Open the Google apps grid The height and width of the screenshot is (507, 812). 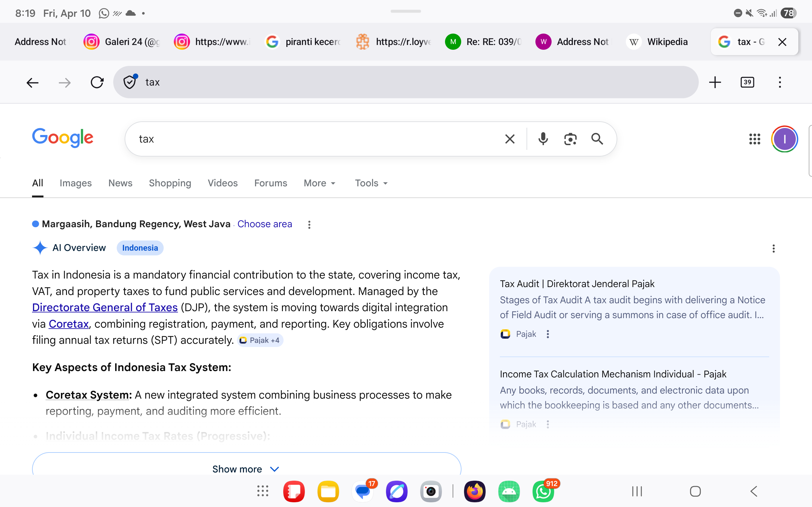pos(755,138)
